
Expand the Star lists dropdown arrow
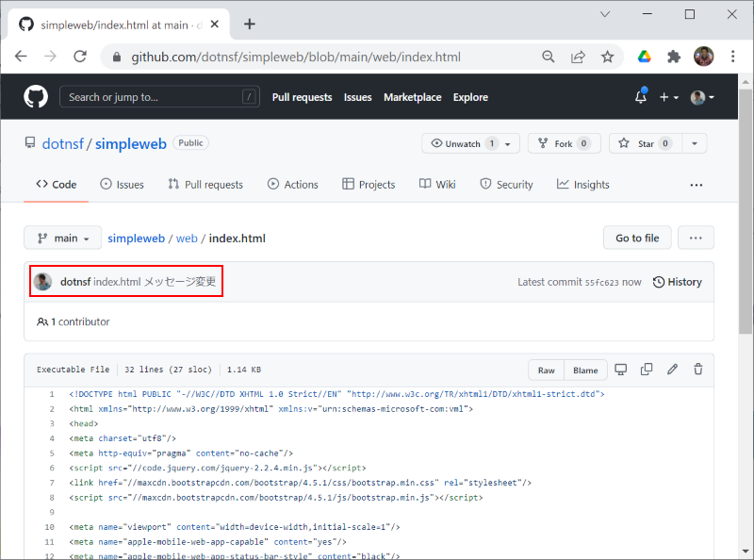(695, 143)
